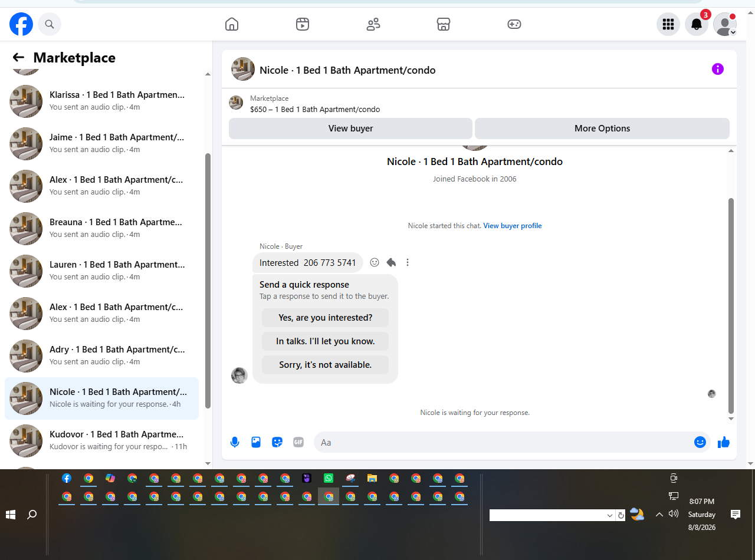Click the conversation list scrollbar thumb
This screenshot has width=755, height=560.
(208, 281)
